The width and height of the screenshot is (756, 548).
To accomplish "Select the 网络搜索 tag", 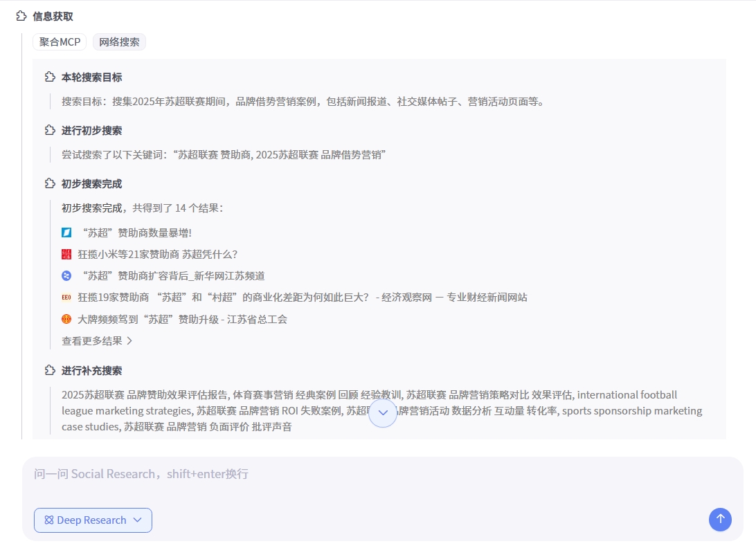I will click(119, 42).
